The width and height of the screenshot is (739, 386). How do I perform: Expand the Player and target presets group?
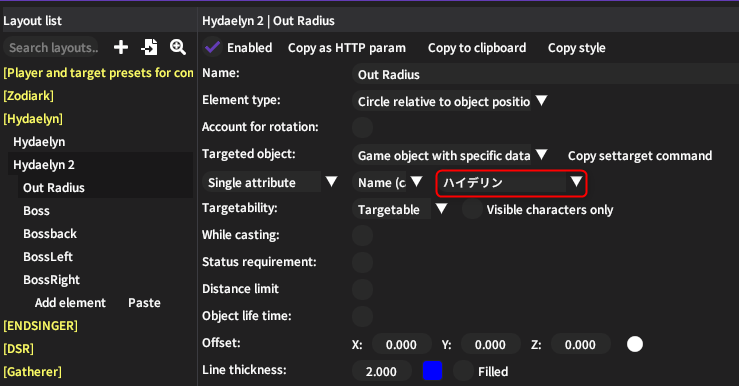tap(99, 73)
